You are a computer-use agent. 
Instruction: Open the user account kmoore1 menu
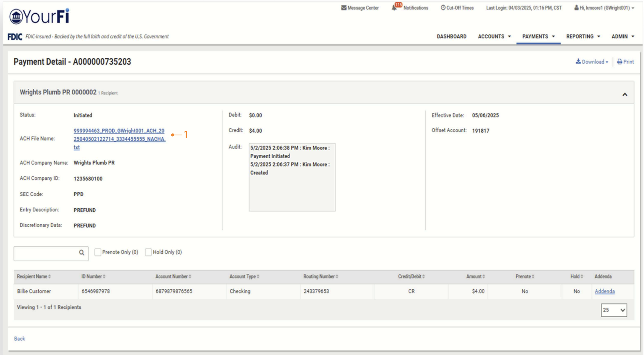point(604,8)
